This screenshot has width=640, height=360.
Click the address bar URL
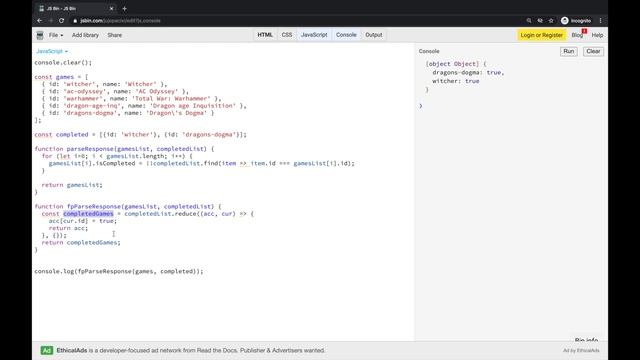click(120, 20)
